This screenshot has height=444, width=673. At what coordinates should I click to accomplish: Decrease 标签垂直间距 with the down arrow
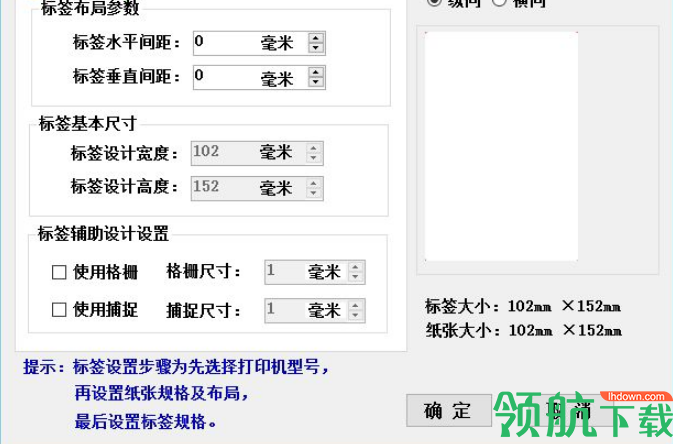pos(316,82)
